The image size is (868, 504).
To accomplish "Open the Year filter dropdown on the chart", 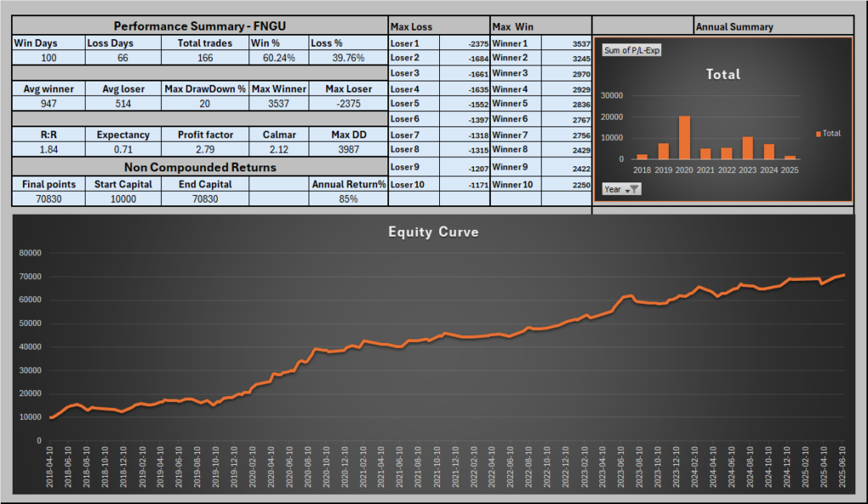I will click(621, 189).
